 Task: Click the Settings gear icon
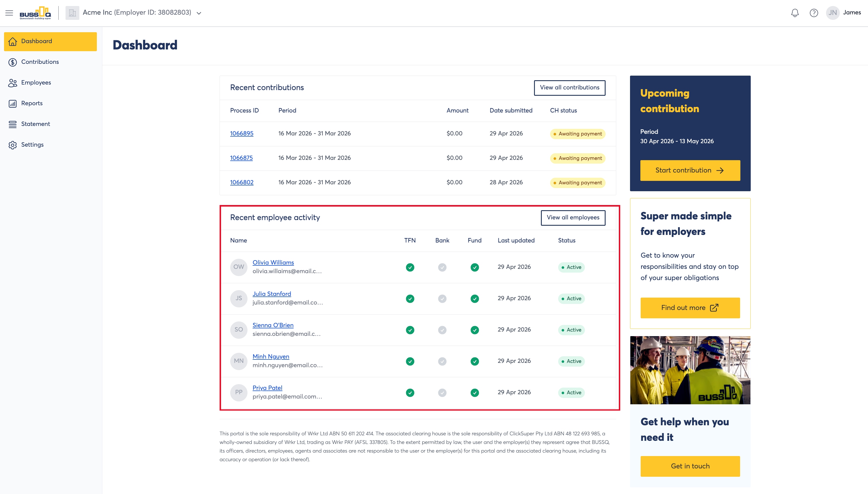coord(13,145)
